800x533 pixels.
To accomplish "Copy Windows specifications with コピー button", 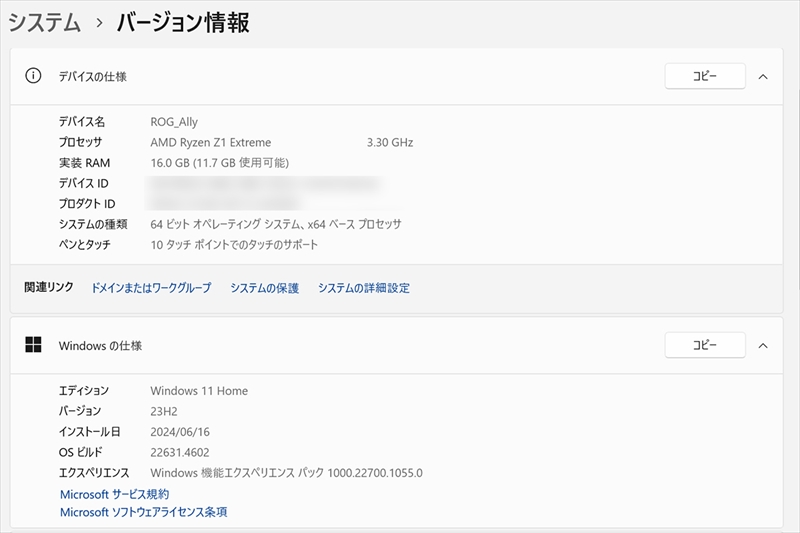I will (705, 345).
